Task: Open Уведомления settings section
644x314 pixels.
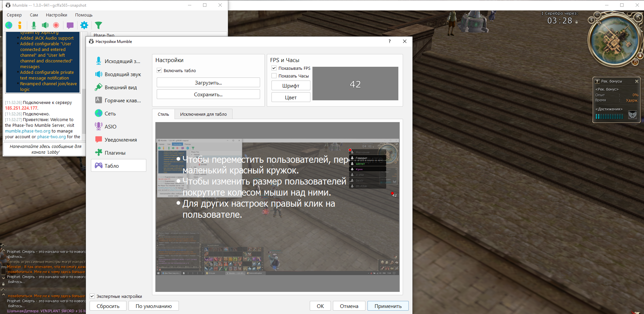Action: tap(120, 140)
